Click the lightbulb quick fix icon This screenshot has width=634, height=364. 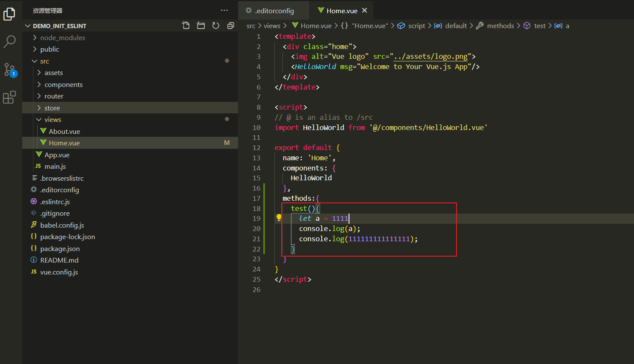click(279, 218)
